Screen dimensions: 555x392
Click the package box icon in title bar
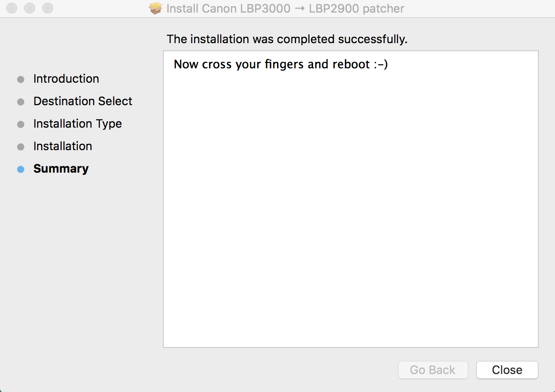pos(156,9)
